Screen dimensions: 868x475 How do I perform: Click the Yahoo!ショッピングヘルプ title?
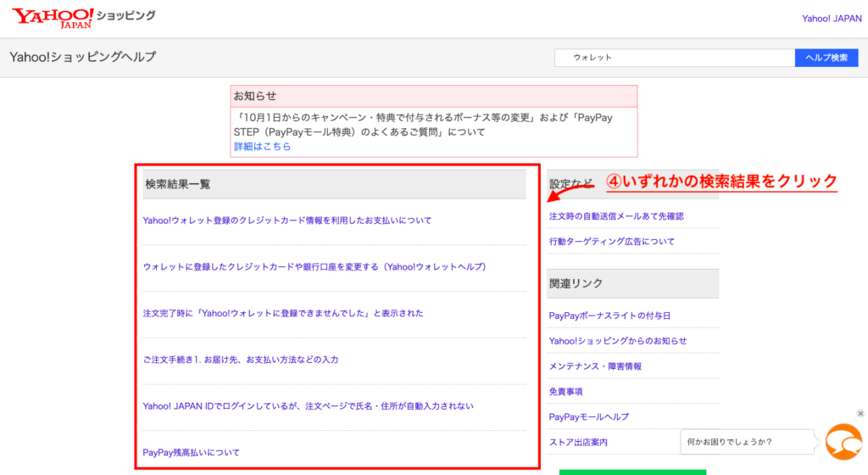[82, 57]
